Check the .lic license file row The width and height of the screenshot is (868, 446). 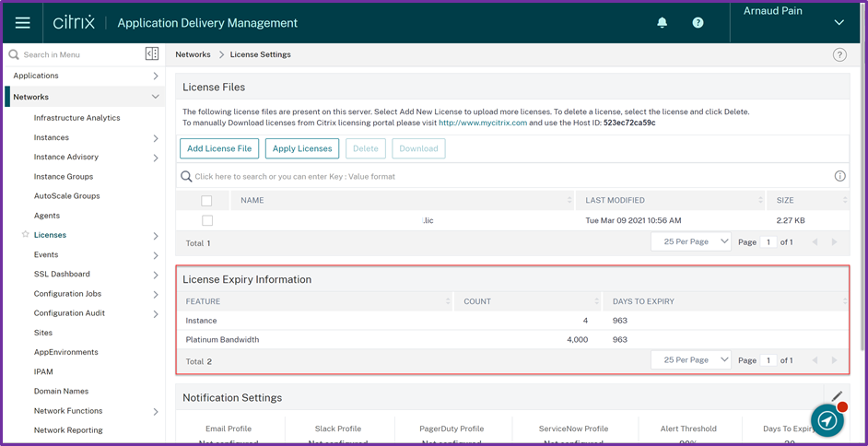[x=206, y=220]
